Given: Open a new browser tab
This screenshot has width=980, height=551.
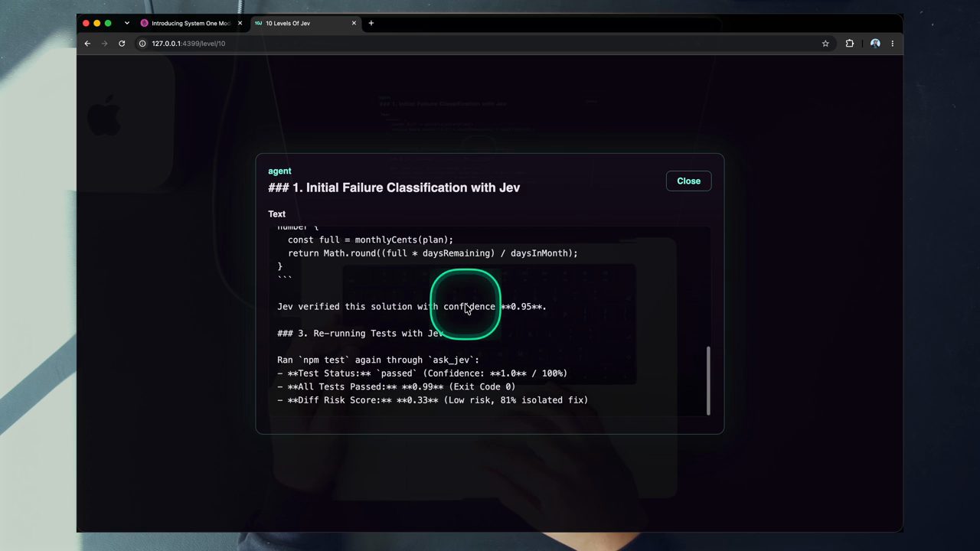Looking at the screenshot, I should coord(371,23).
